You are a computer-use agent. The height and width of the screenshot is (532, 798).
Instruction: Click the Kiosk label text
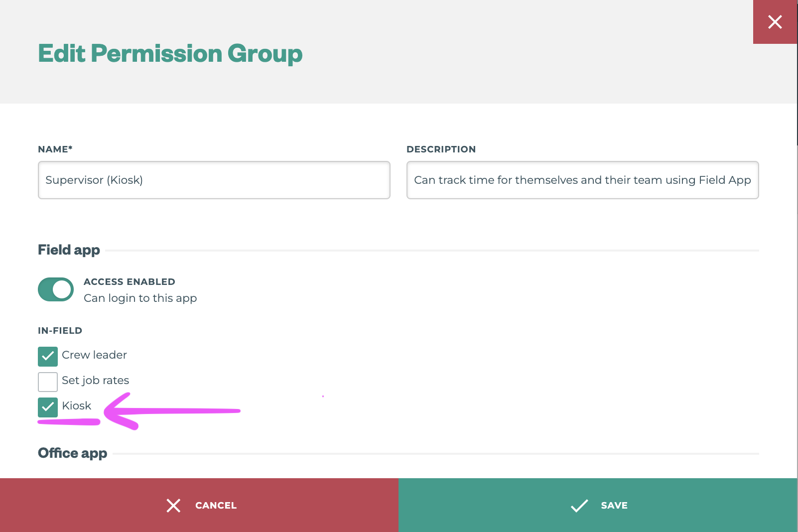click(77, 405)
